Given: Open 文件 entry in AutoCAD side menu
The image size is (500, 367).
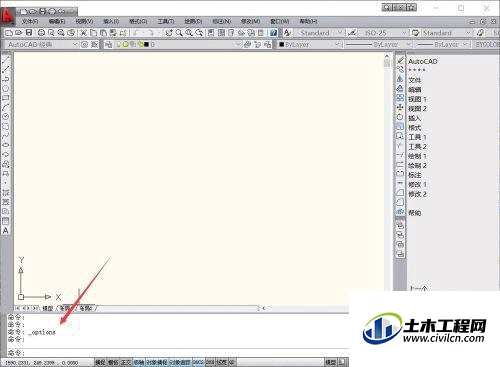Looking at the screenshot, I should tap(414, 80).
